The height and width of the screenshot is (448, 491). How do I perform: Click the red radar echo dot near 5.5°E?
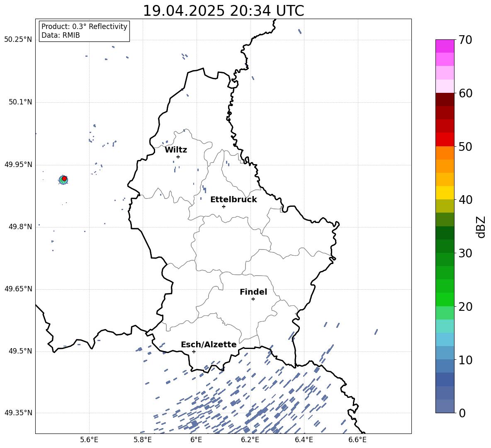tap(64, 179)
